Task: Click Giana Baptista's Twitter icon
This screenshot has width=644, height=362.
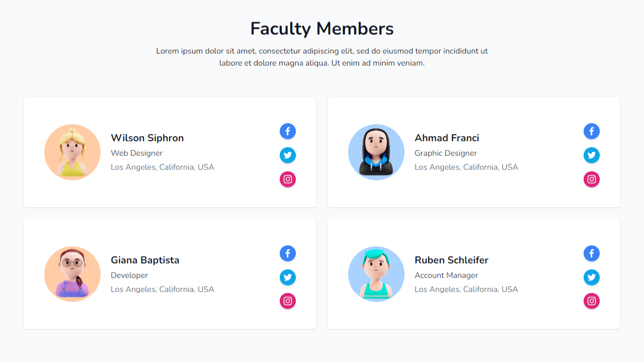Action: [x=288, y=278]
